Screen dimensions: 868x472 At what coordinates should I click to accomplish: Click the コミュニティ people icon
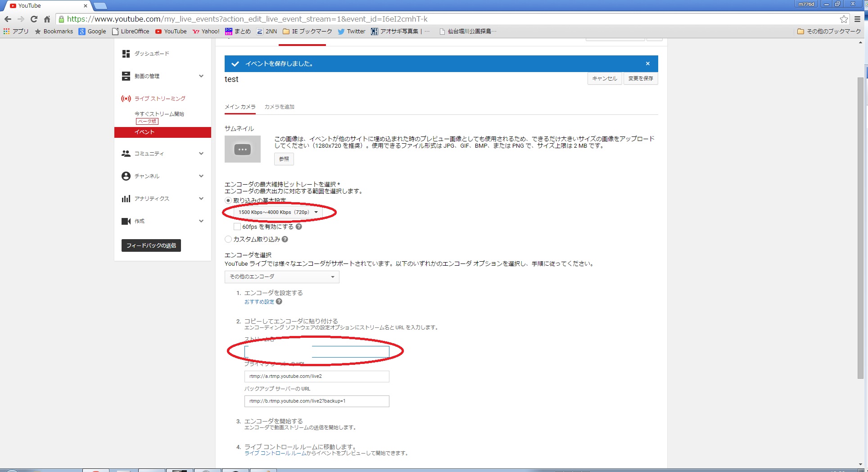[126, 154]
